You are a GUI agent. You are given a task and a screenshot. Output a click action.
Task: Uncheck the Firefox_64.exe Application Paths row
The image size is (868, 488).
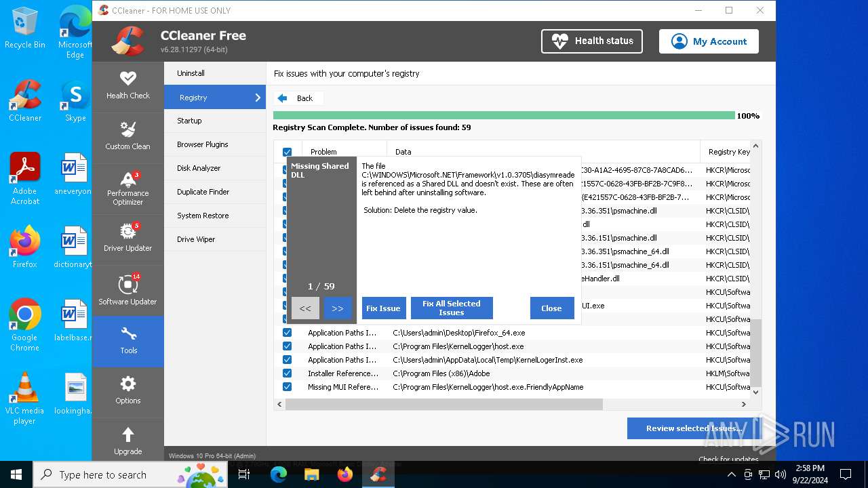287,333
